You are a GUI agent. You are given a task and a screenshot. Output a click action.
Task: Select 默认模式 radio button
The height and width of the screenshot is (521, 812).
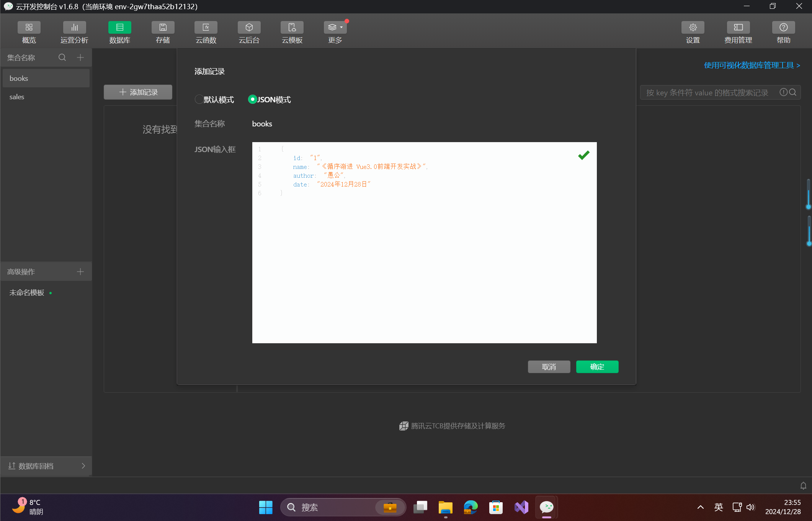coord(199,100)
